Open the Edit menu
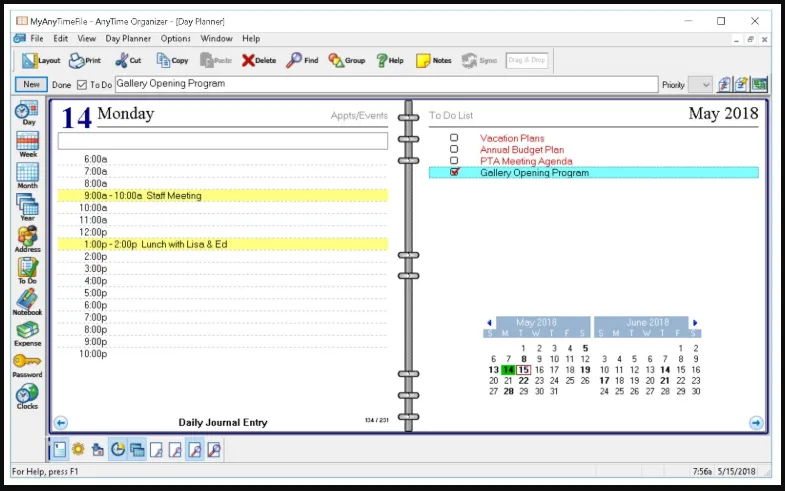Image resolution: width=785 pixels, height=491 pixels. pyautogui.click(x=61, y=39)
